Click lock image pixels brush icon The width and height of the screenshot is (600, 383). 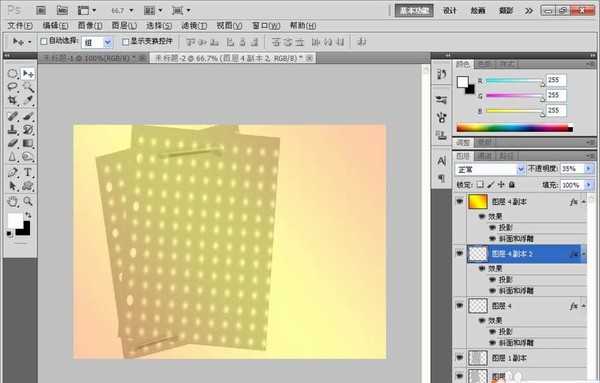click(x=491, y=185)
